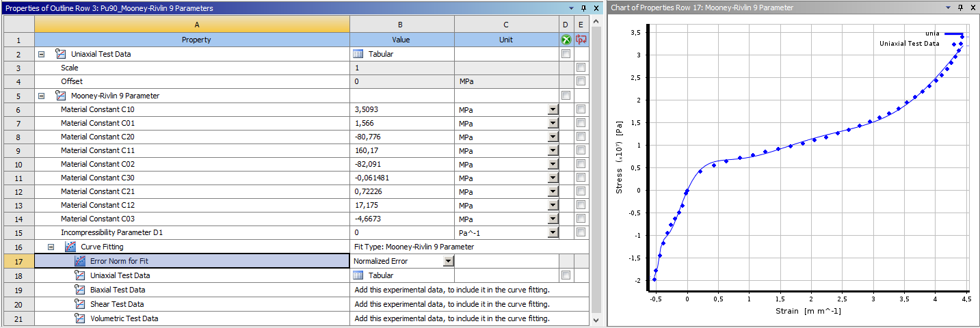This screenshot has height=328, width=980.
Task: Click the Tabular table icon in row 18
Action: coord(358,275)
